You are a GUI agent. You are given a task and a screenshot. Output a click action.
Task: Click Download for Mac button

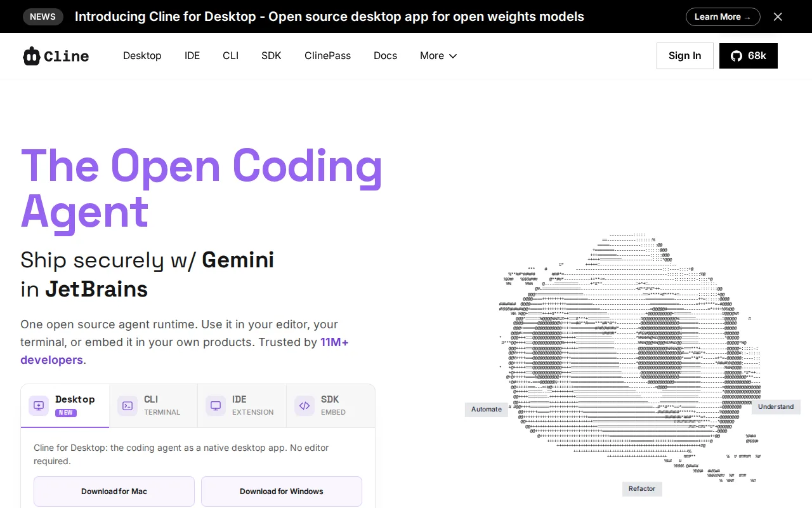coord(114,491)
